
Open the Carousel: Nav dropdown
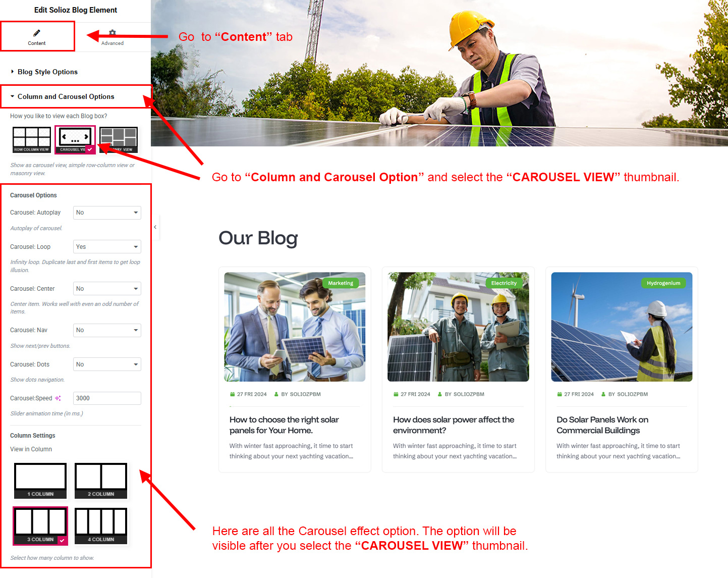(107, 330)
